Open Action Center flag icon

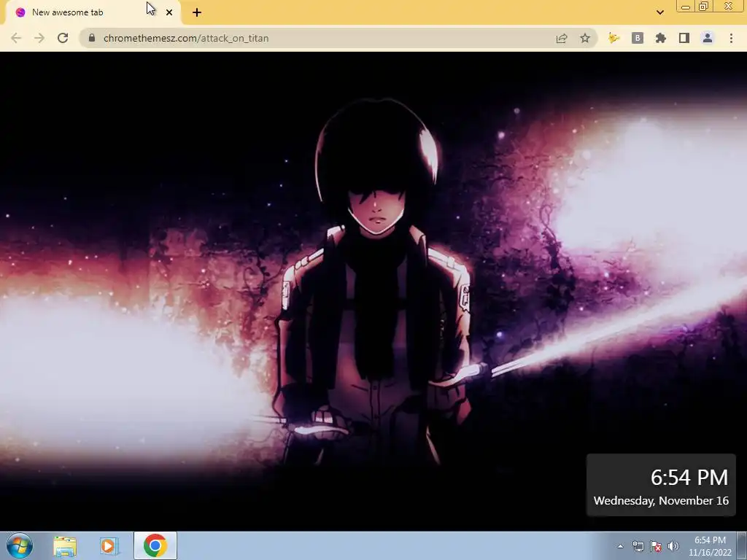click(656, 546)
